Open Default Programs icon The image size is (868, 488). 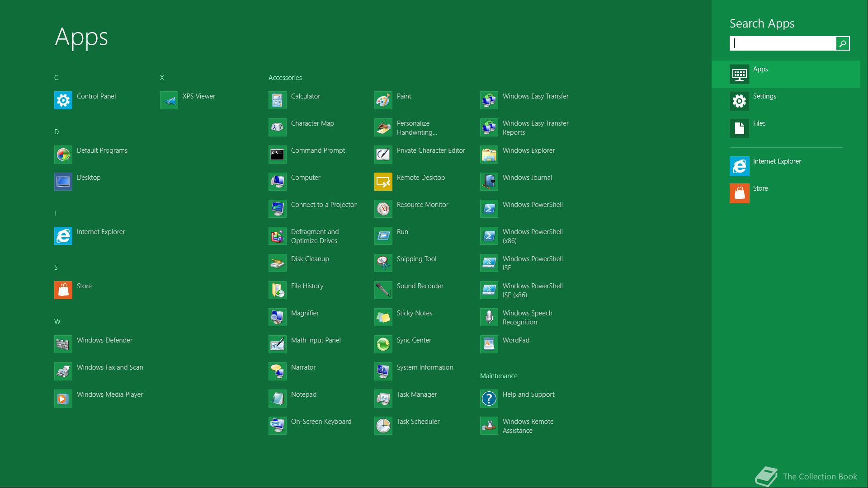[63, 155]
